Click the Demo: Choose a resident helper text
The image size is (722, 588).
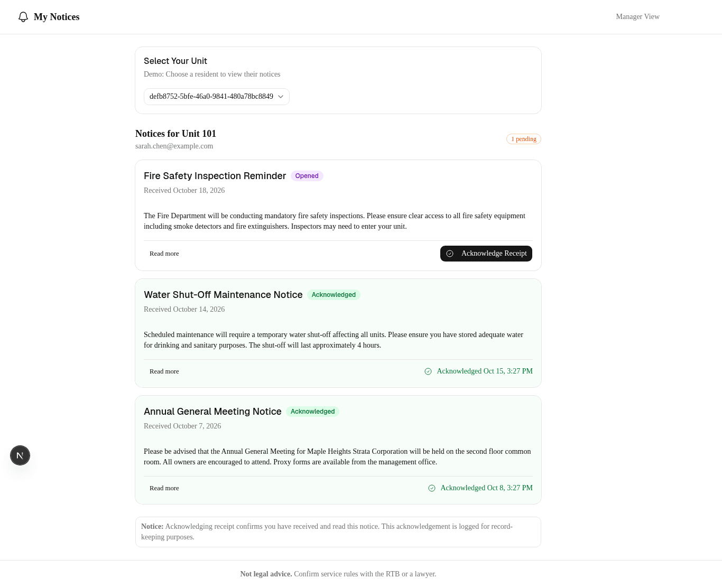pos(212,74)
